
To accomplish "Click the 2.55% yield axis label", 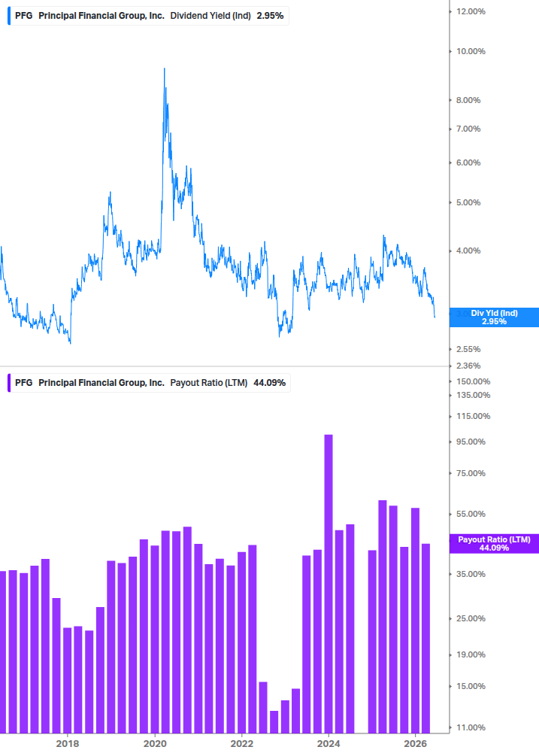I will (468, 349).
